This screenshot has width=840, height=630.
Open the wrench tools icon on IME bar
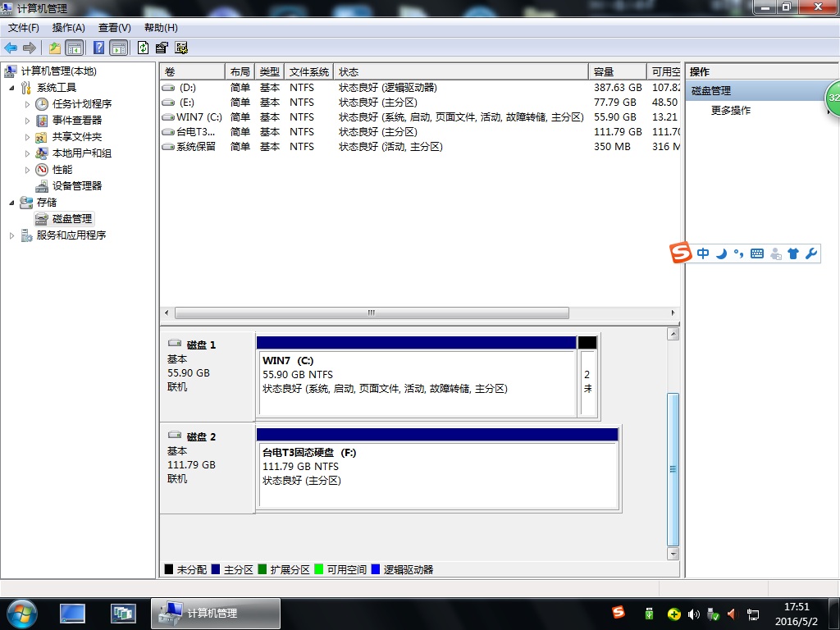[811, 253]
